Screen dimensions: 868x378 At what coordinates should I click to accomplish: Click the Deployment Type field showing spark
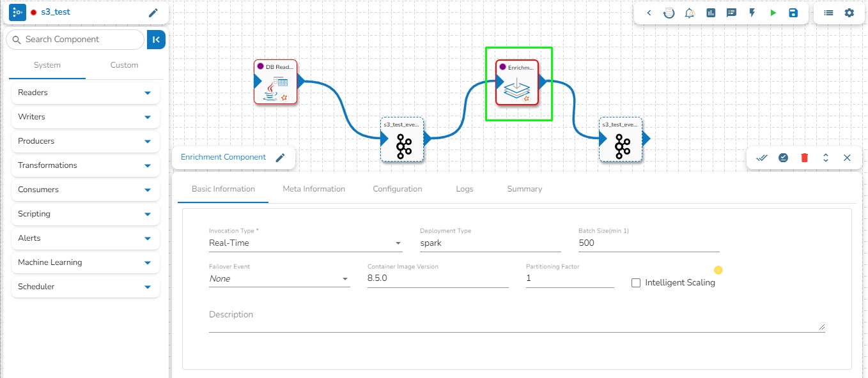[490, 243]
